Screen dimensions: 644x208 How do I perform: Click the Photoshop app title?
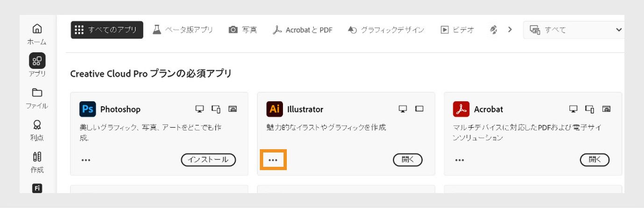(x=120, y=110)
